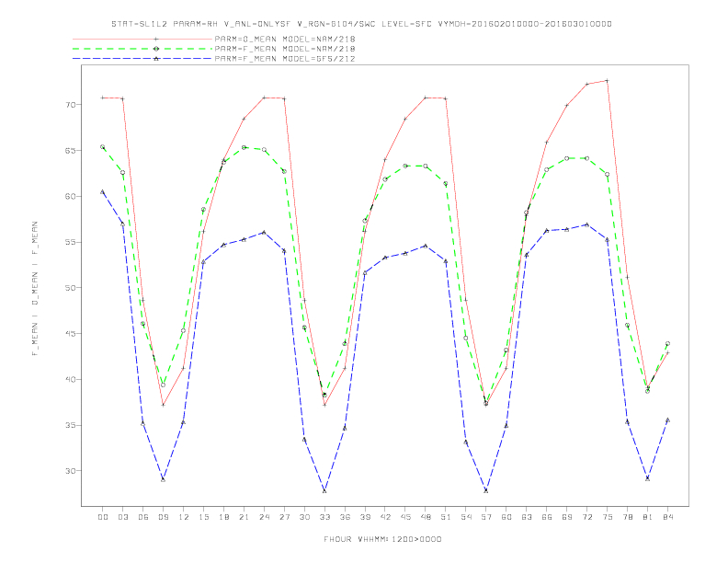Click the green circle data point at hour 21

[x=244, y=147]
